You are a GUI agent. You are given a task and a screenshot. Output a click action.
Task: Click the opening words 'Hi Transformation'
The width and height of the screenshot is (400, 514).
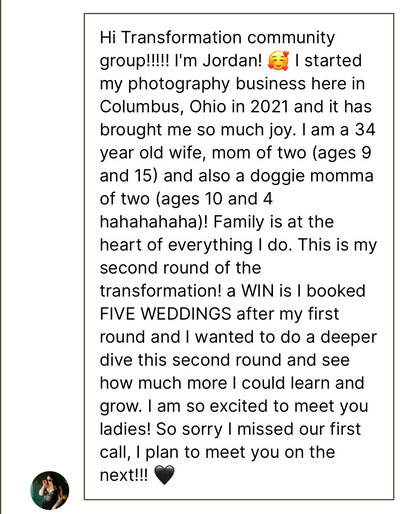171,37
